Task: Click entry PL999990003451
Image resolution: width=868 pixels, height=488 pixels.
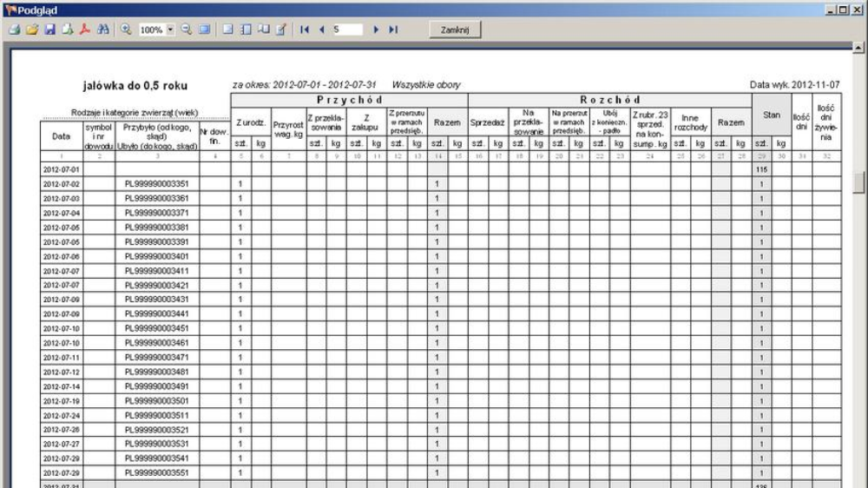Action: 157,328
